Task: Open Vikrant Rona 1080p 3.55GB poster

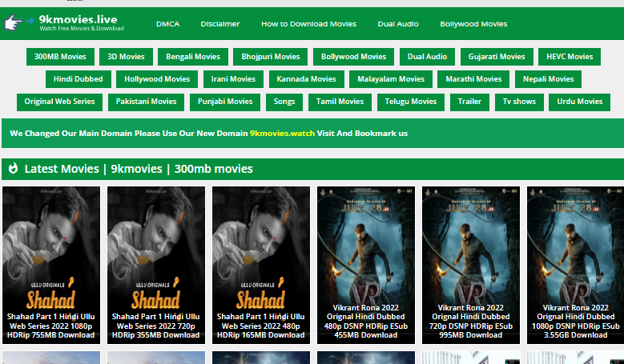Action: point(576,265)
